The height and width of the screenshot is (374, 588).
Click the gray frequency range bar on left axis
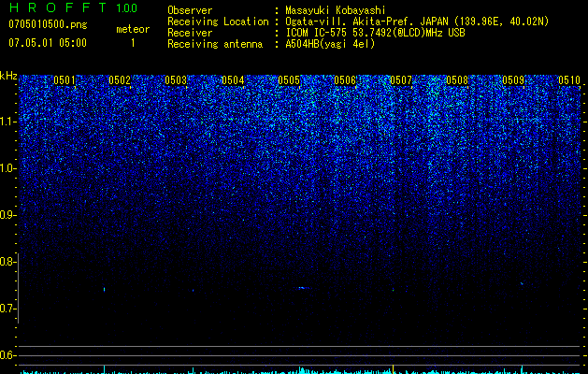point(18,288)
